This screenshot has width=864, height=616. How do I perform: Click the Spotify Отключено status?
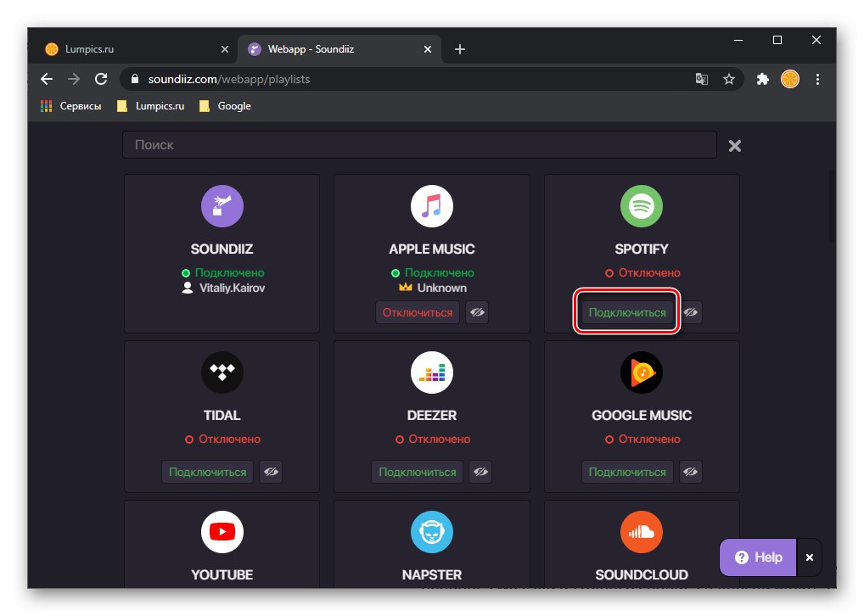click(642, 272)
